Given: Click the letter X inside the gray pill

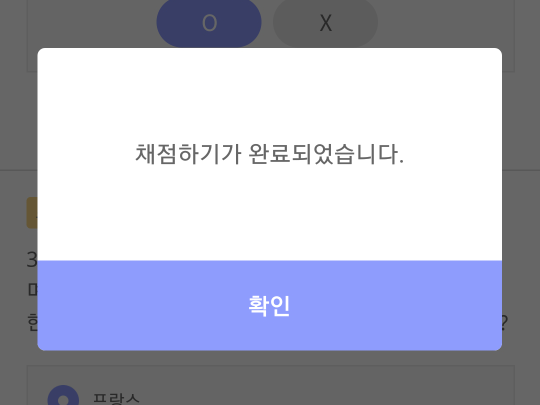Looking at the screenshot, I should (x=325, y=23).
